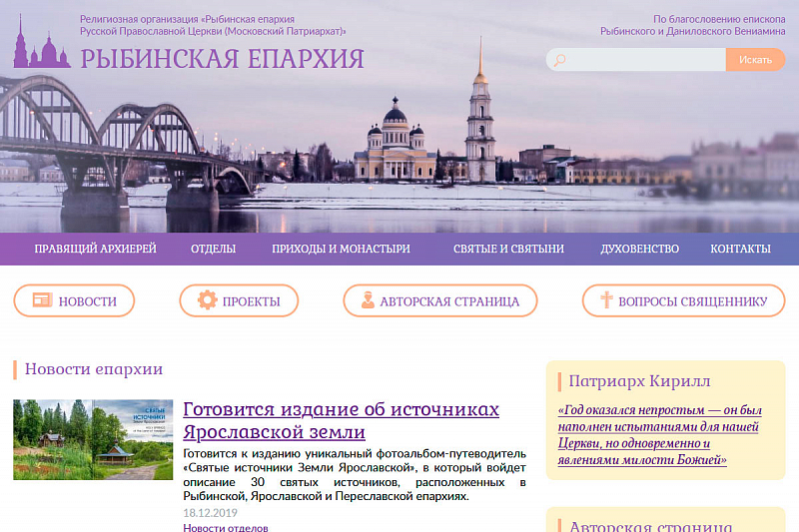The height and width of the screenshot is (532, 799).
Task: Open the Авторская страница button
Action: 440,300
